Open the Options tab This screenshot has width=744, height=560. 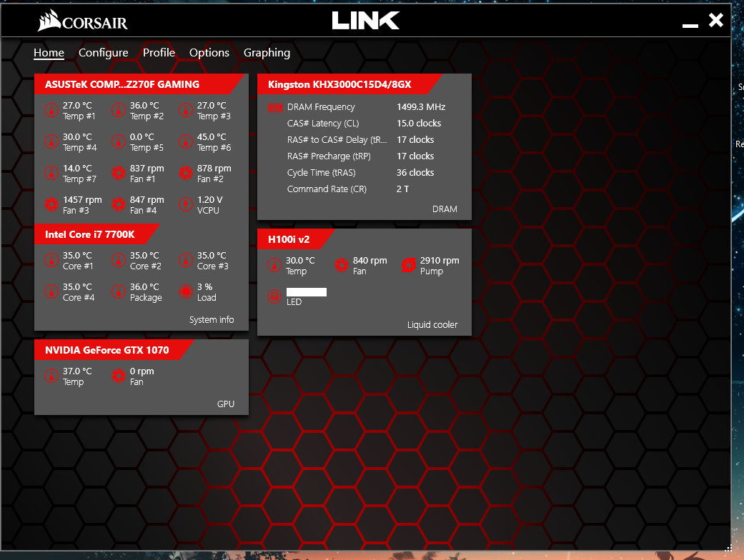point(209,53)
